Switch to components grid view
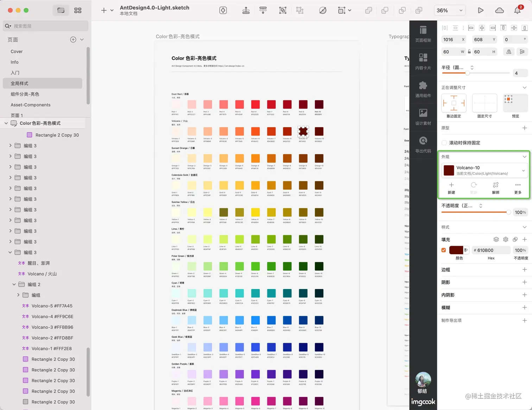532x410 pixels. pyautogui.click(x=78, y=11)
